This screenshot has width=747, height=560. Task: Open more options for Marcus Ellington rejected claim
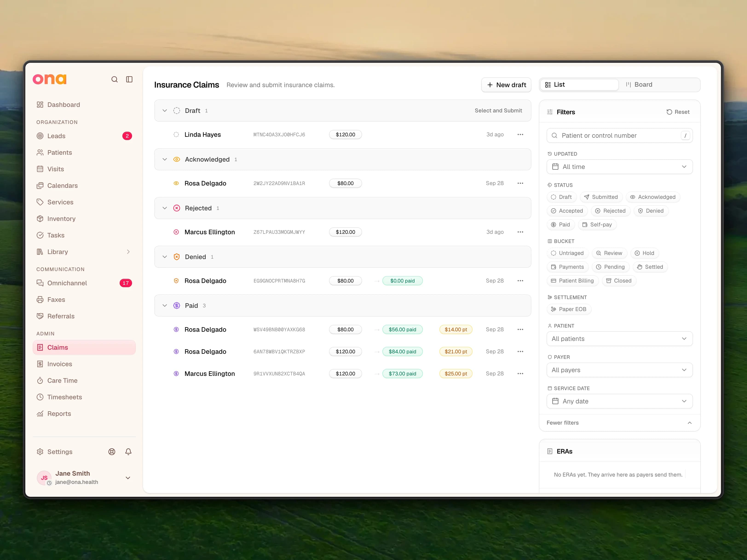(x=520, y=232)
